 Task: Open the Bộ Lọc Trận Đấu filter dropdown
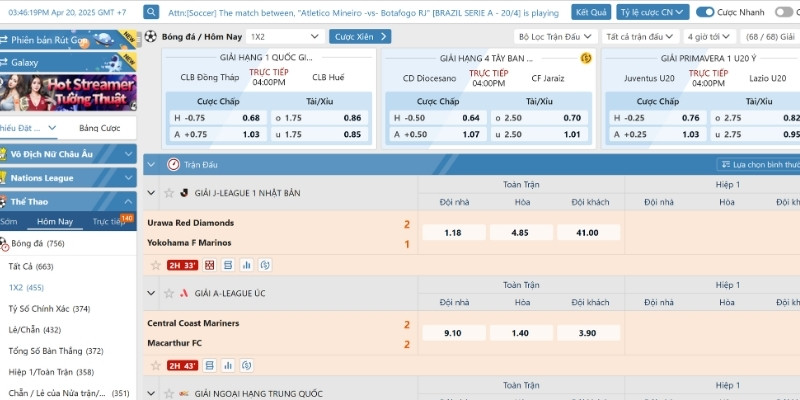(556, 37)
